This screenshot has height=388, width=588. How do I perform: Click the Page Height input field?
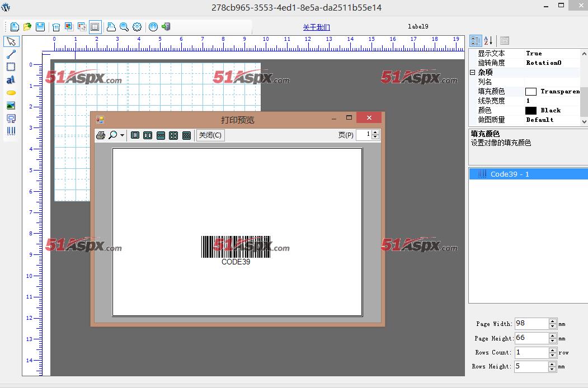coord(531,338)
